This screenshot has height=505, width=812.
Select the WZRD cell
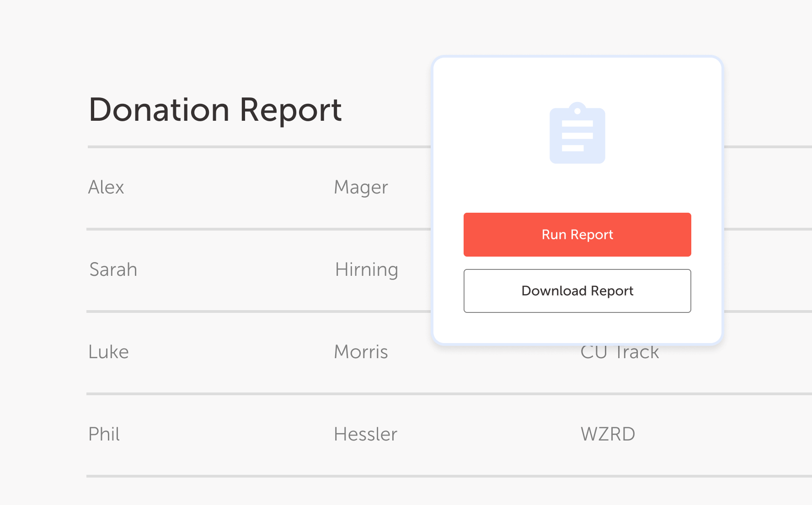pos(608,434)
